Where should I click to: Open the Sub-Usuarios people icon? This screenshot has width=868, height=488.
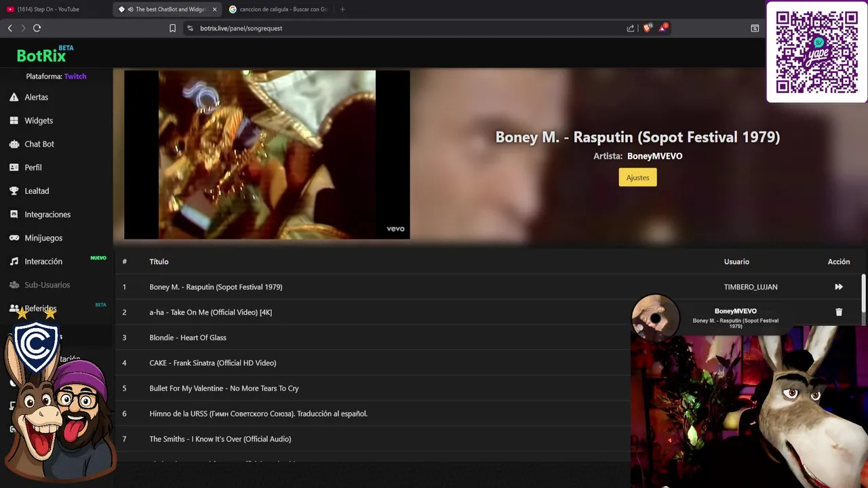(x=14, y=285)
